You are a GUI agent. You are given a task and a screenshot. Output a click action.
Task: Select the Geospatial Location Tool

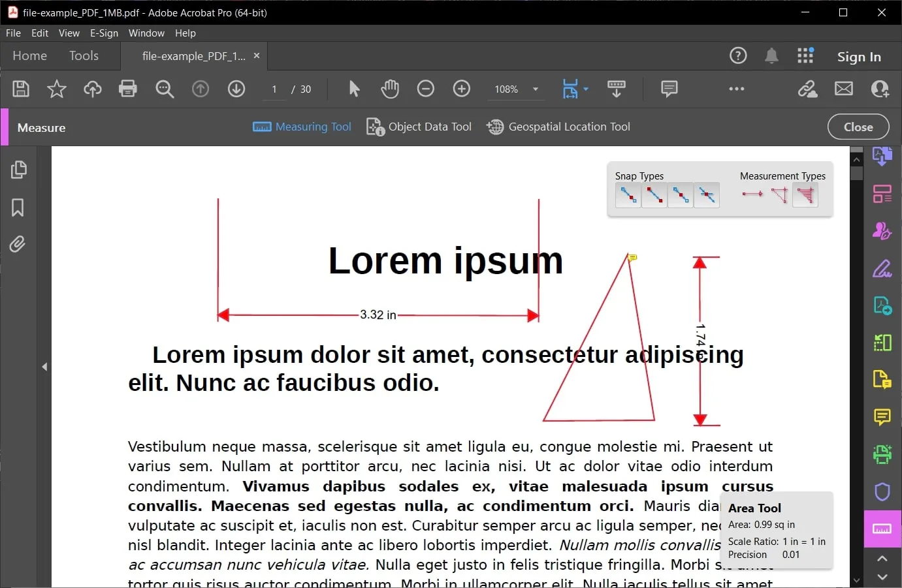click(x=558, y=127)
